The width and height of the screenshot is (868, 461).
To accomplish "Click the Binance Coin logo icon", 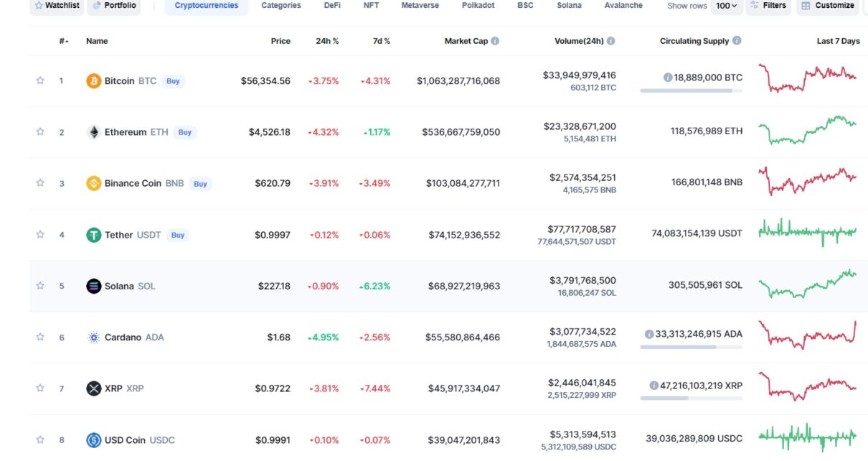I will tap(93, 183).
